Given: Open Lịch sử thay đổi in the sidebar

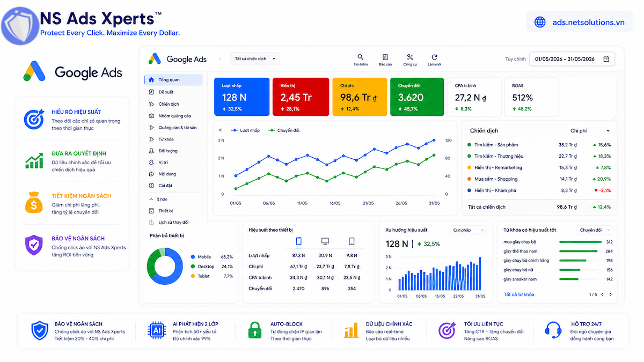Looking at the screenshot, I should (x=173, y=222).
